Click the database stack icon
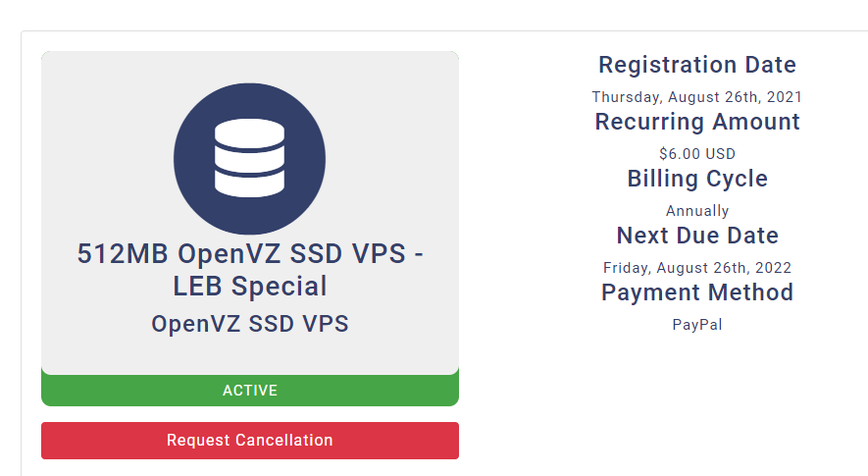The width and height of the screenshot is (868, 476). pos(250,158)
